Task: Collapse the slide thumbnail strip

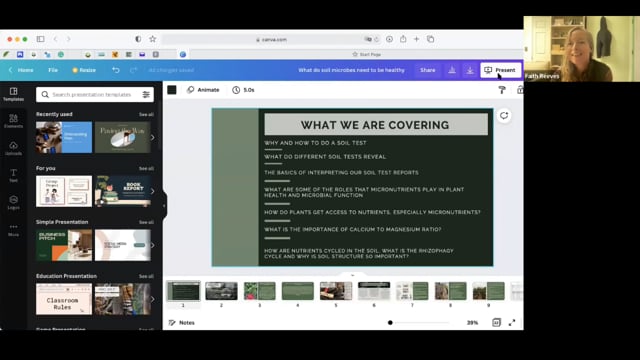Action: click(353, 275)
